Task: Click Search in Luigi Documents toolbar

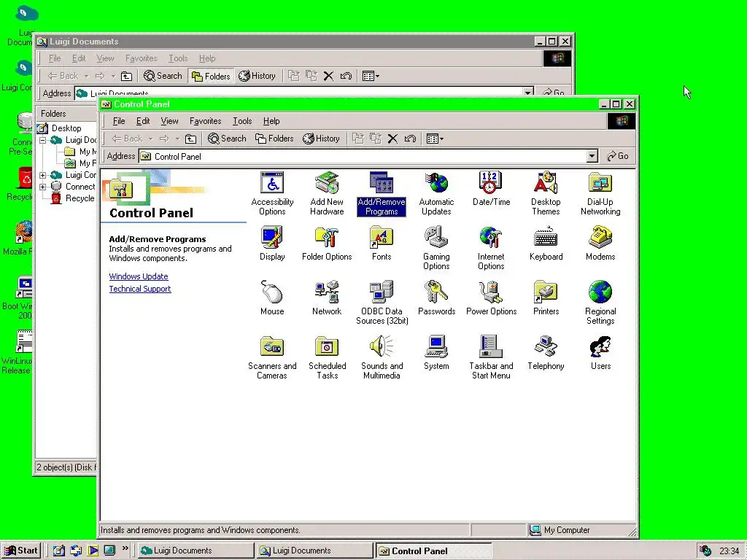Action: tap(163, 76)
